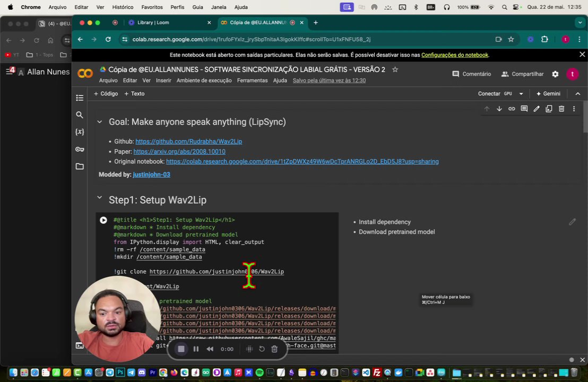Open the secrets key panel
This screenshot has width=588, height=382.
(80, 149)
